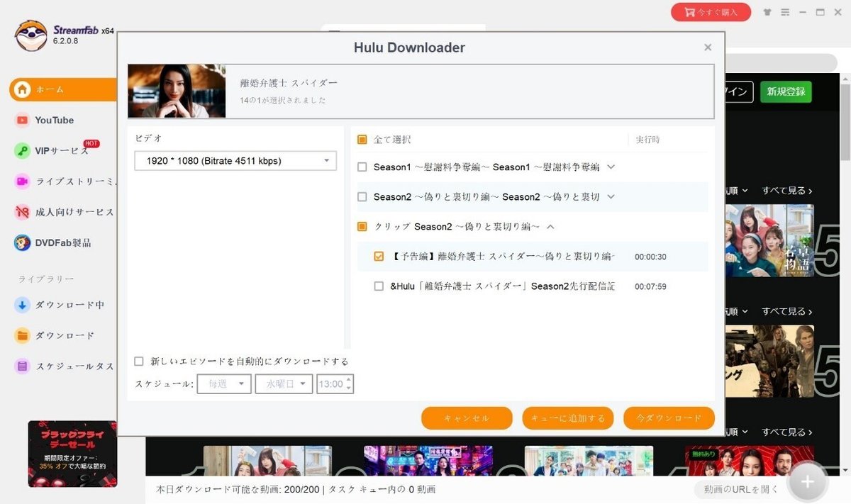
Task: Click the キャンセル button
Action: [467, 418]
